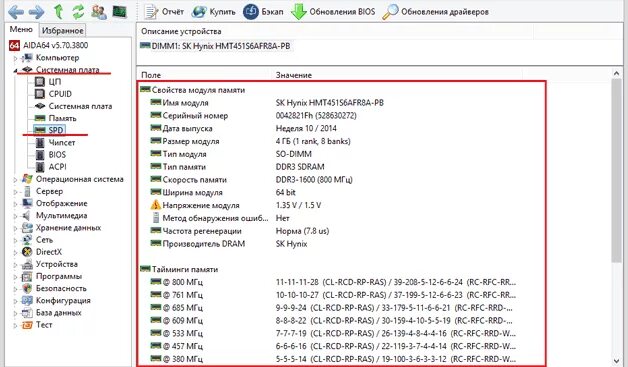Check Обновления драйверов
Screen dimensions: 628x367
[435, 12]
